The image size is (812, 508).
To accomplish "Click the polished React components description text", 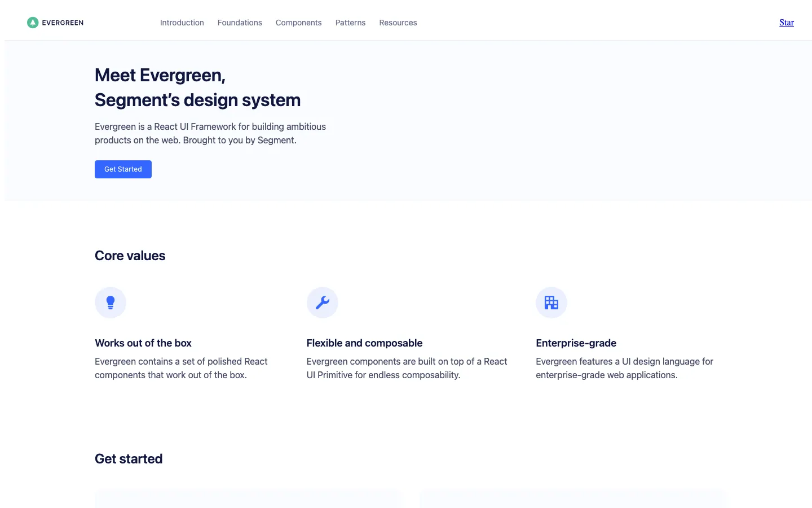I will (x=181, y=368).
